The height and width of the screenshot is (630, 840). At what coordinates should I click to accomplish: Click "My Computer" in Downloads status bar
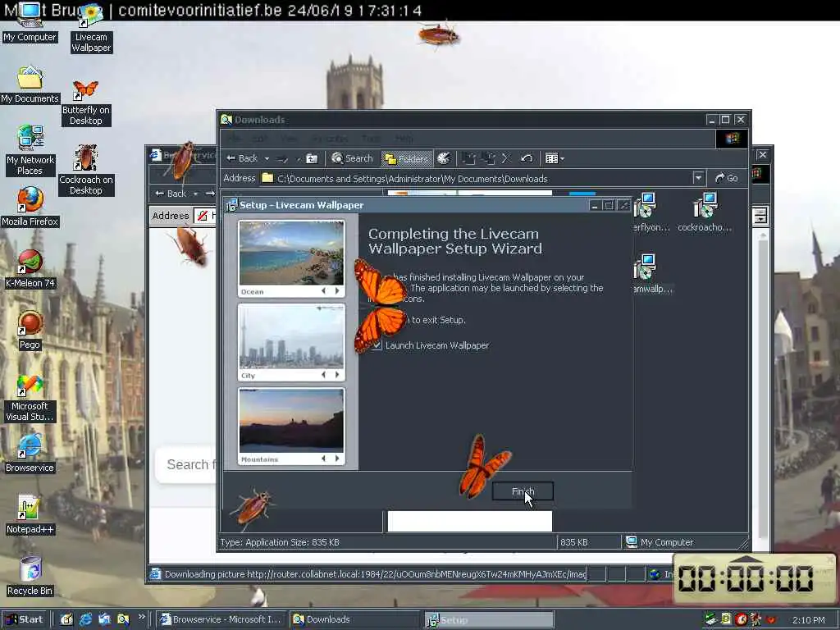pos(660,542)
